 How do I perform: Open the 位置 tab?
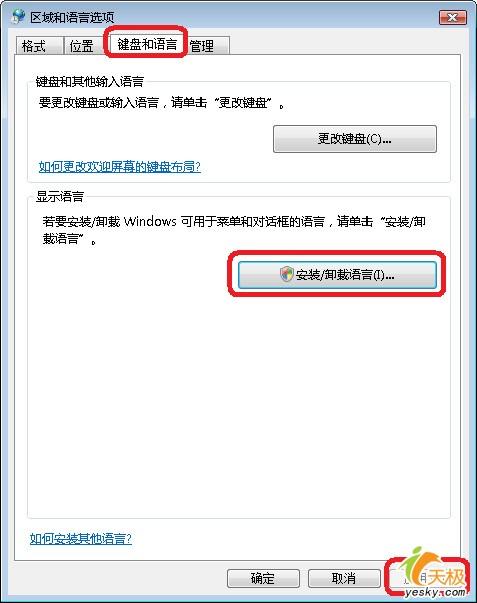tap(84, 46)
